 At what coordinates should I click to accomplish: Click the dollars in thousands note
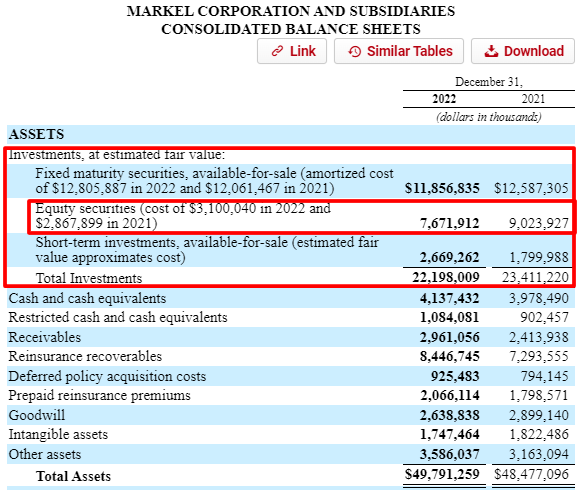pos(489,117)
